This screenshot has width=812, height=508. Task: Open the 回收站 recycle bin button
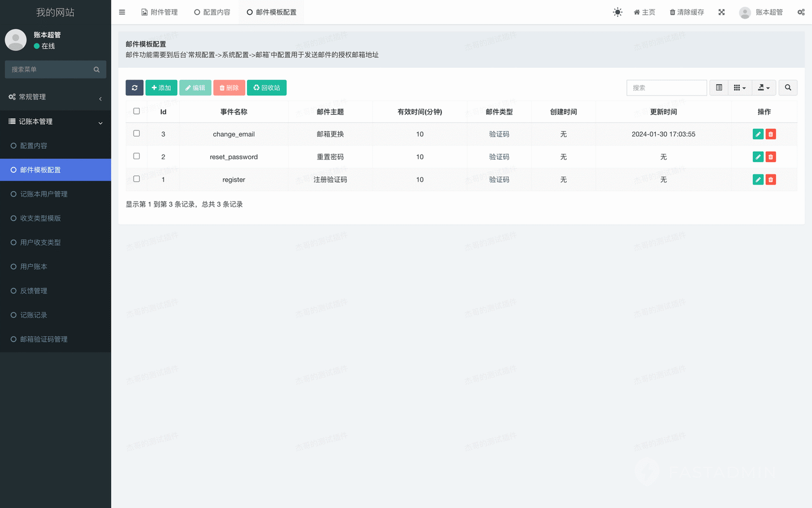pos(267,87)
